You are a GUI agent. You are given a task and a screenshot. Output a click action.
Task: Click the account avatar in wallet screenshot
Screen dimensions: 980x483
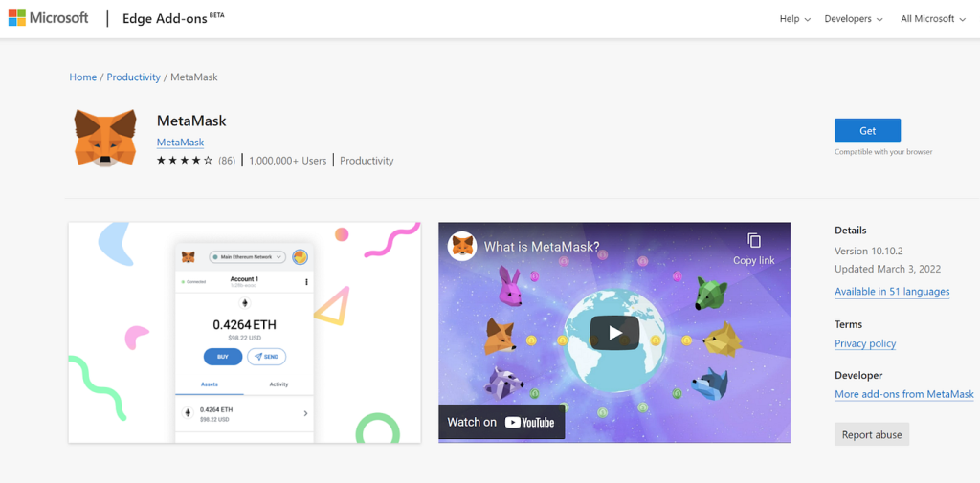coord(300,257)
